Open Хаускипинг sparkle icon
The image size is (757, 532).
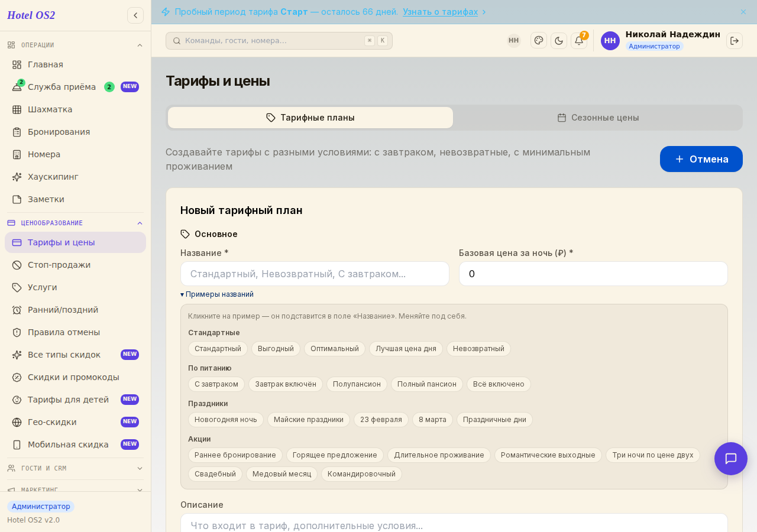[17, 177]
